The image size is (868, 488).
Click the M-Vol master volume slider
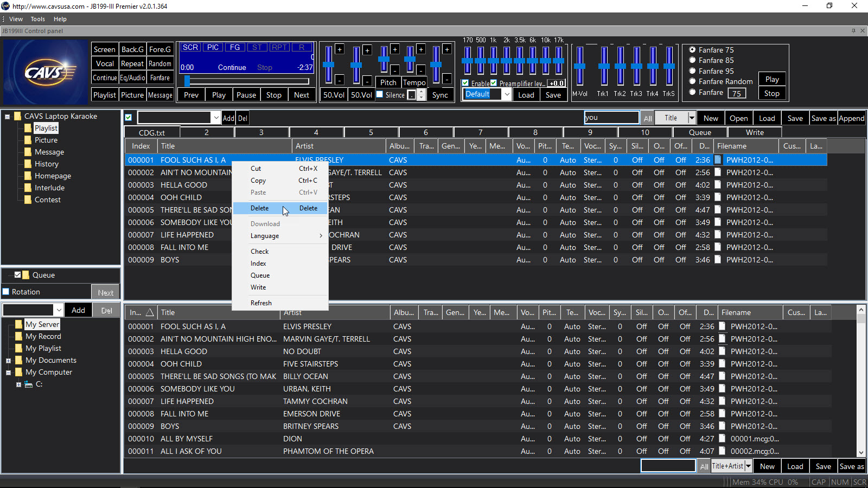[579, 66]
